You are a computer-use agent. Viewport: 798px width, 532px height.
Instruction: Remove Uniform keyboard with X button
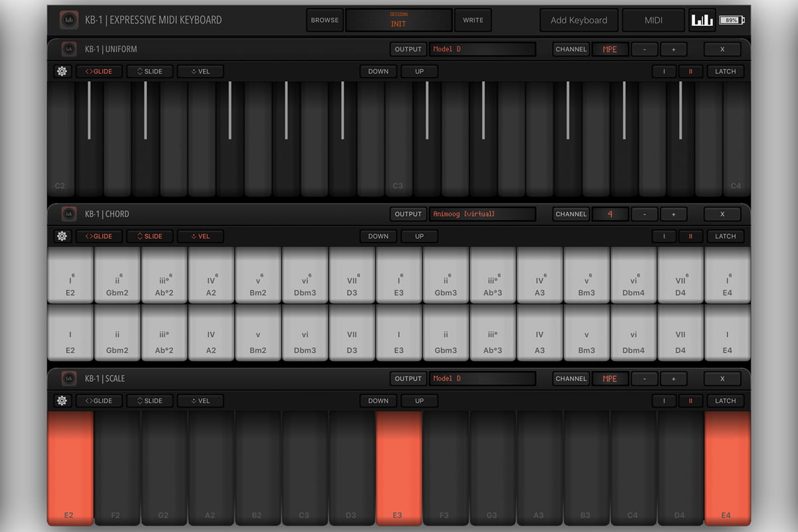coord(722,49)
